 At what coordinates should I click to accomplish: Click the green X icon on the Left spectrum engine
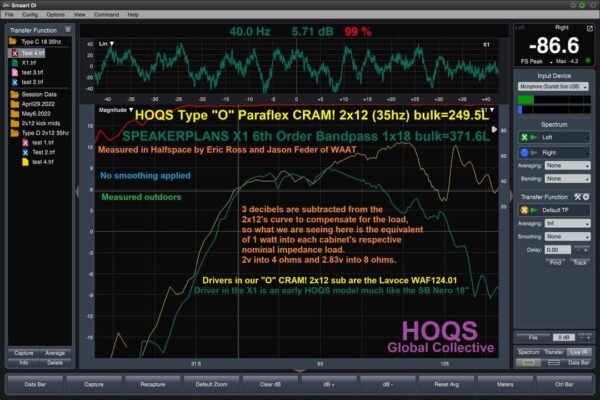point(524,137)
